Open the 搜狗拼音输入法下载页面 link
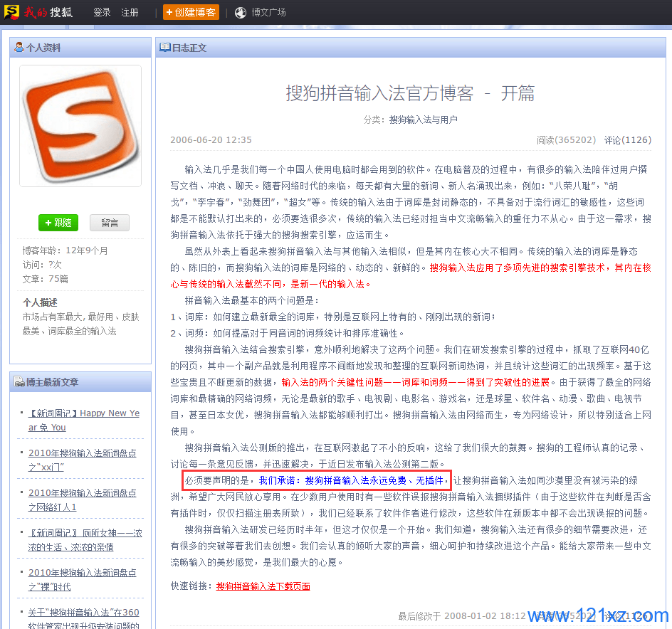The image size is (672, 629). pyautogui.click(x=263, y=586)
